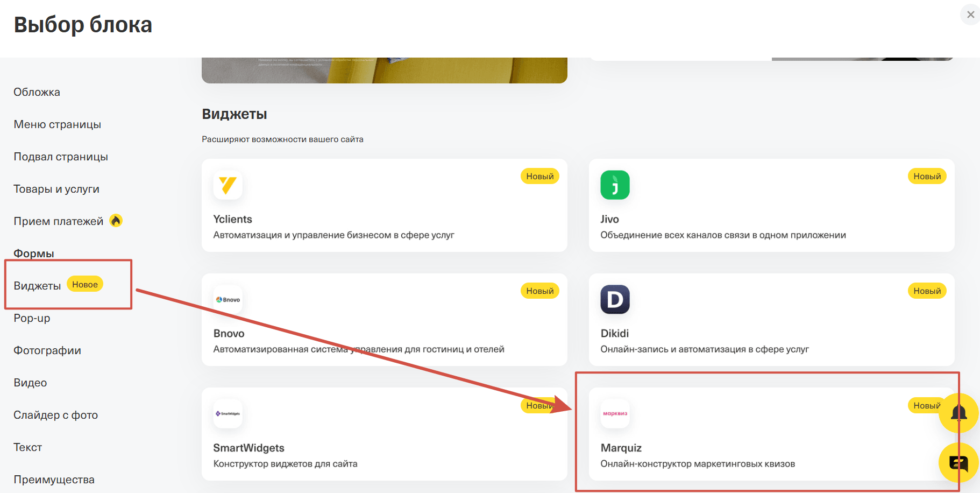Image resolution: width=980 pixels, height=493 pixels.
Task: Click the yellow sofa preview thumbnail
Action: point(385,71)
